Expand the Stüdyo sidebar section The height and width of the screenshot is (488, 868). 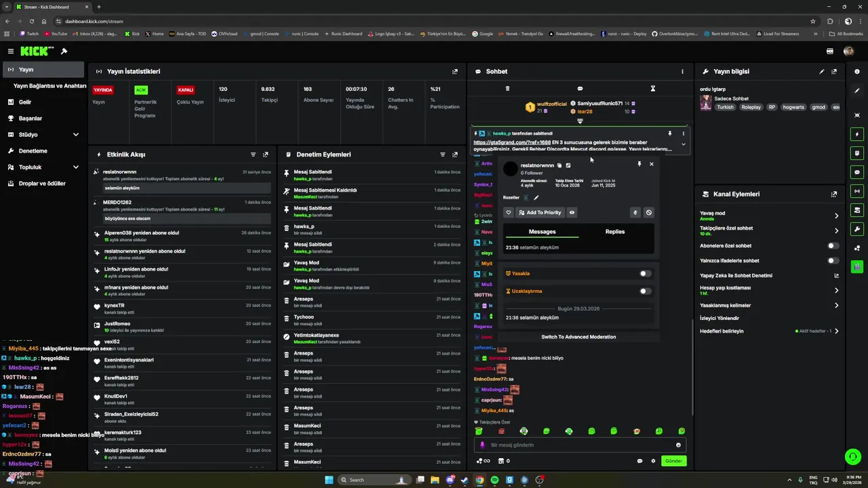pyautogui.click(x=75, y=135)
